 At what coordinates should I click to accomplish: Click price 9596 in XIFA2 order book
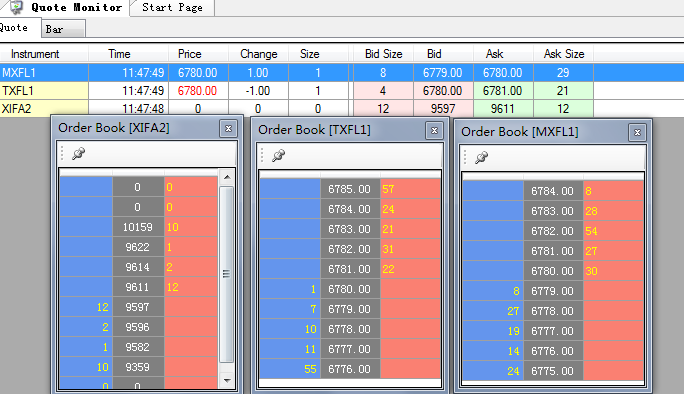[138, 327]
